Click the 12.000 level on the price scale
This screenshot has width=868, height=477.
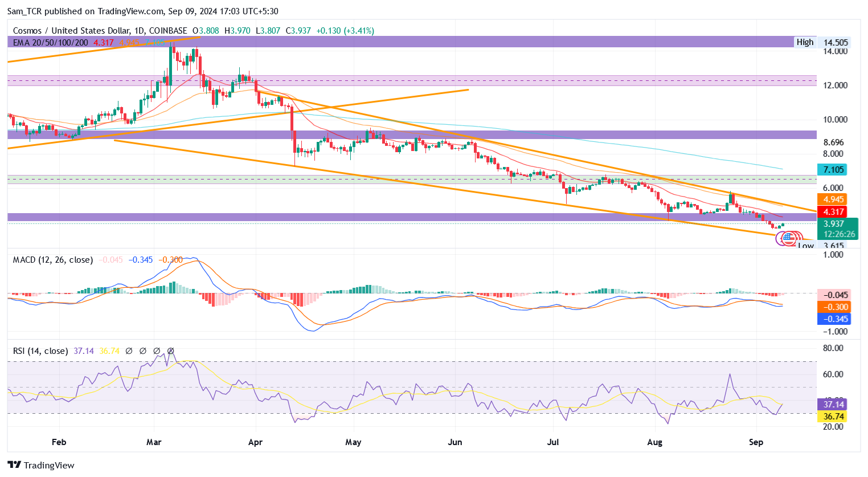(836, 85)
